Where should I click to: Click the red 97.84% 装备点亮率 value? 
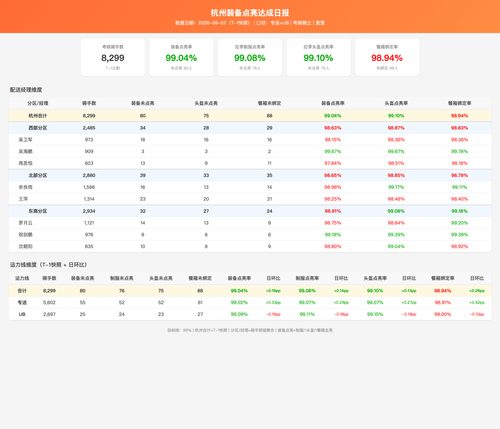pos(333,163)
